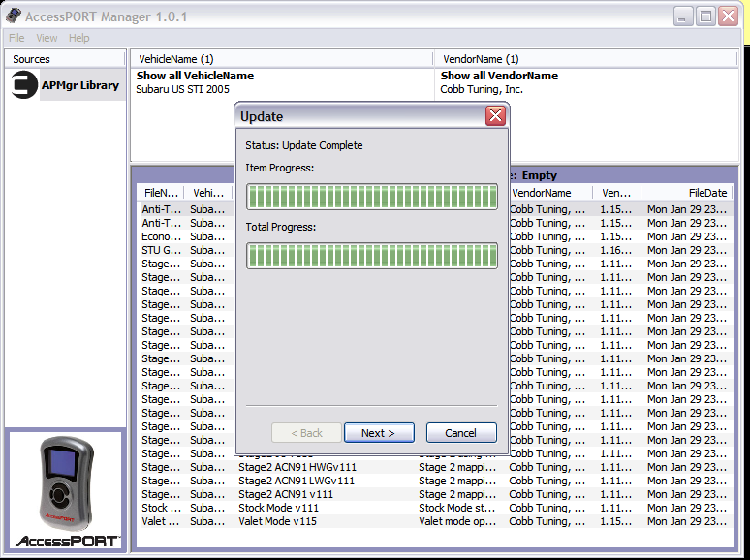Click the Cancel button in Update dialog
750x560 pixels.
461,433
